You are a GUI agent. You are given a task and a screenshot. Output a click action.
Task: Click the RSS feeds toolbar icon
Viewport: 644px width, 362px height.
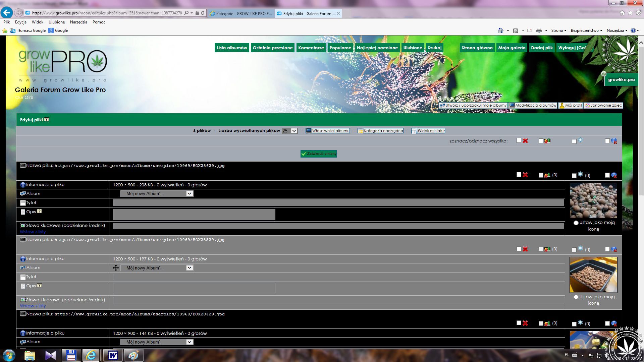coord(516,31)
